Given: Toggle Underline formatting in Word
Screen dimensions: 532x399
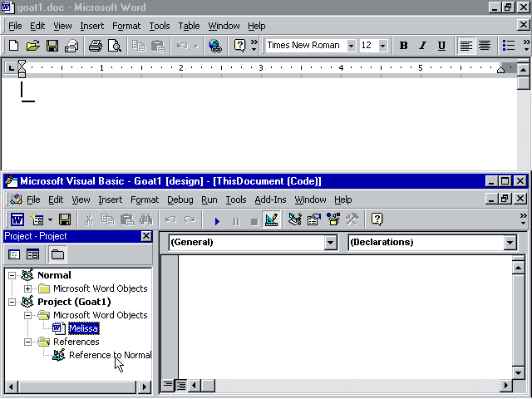Looking at the screenshot, I should pyautogui.click(x=441, y=46).
